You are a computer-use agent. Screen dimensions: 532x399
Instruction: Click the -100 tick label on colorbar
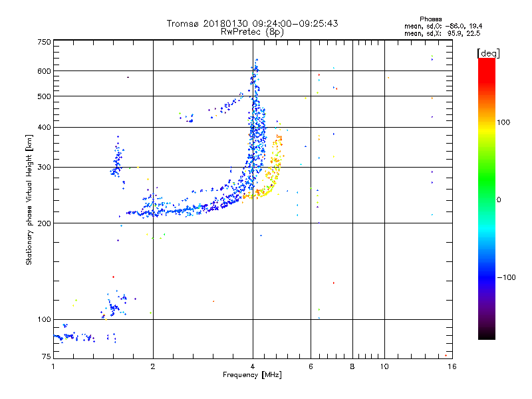[506, 277]
